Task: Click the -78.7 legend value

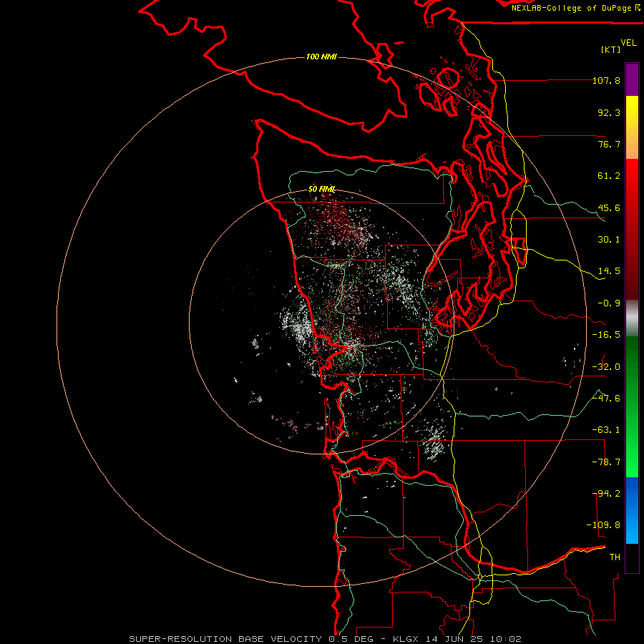Action: (x=606, y=462)
